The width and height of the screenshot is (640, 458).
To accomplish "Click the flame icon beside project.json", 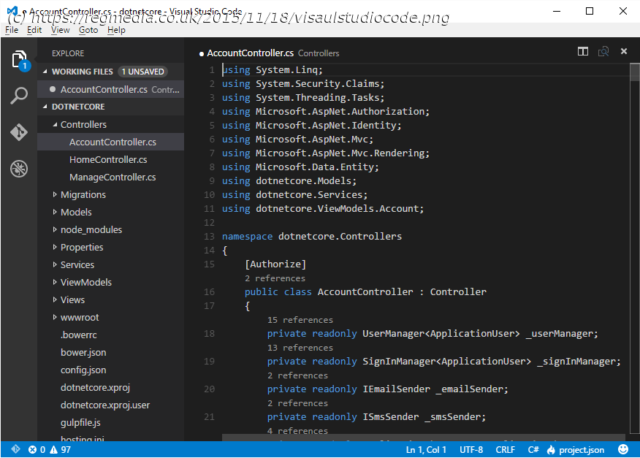I will click(x=551, y=449).
